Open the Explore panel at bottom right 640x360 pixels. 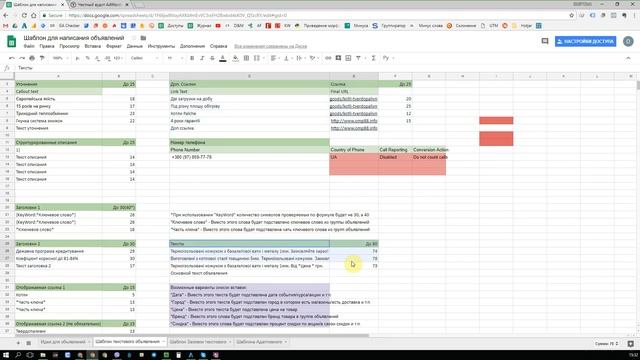[631, 344]
